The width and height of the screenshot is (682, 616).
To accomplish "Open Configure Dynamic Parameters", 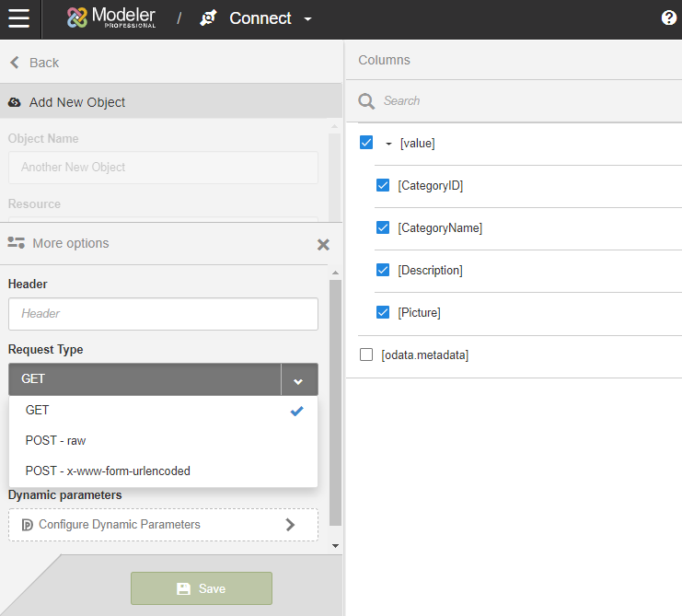I will tap(163, 525).
